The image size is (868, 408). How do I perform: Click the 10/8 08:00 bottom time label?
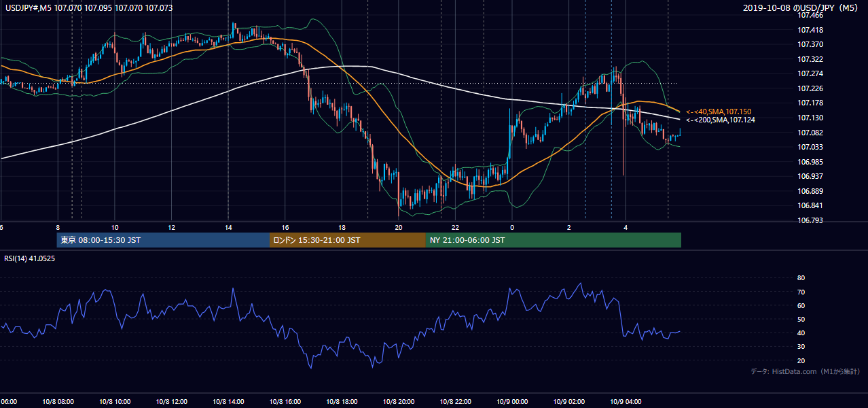(x=58, y=401)
